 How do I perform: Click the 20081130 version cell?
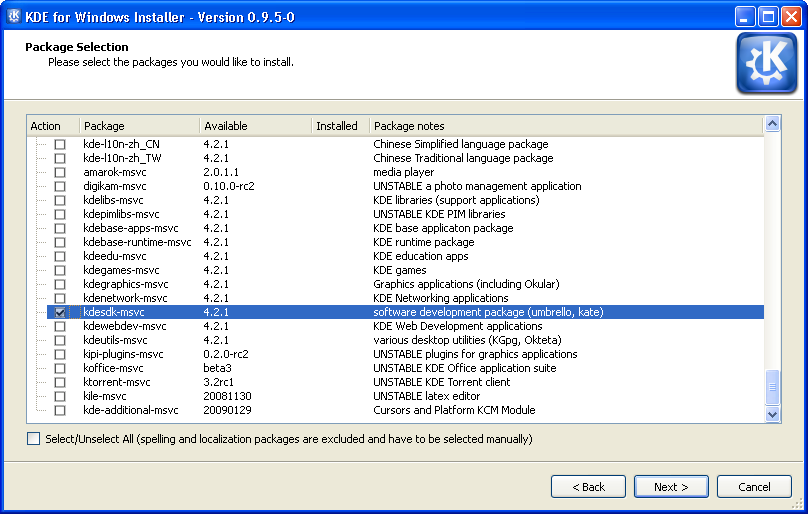coord(227,396)
